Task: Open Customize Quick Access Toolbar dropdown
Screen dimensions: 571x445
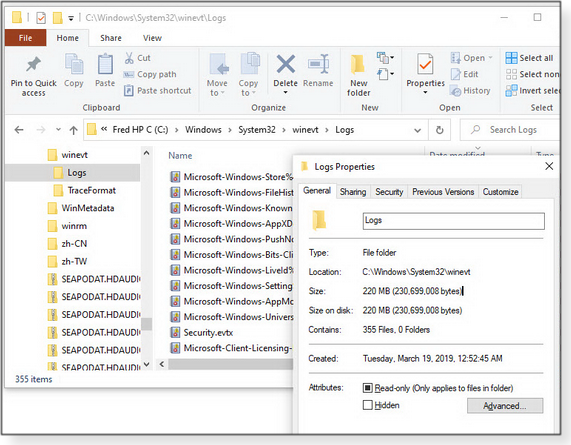Action: [71, 18]
